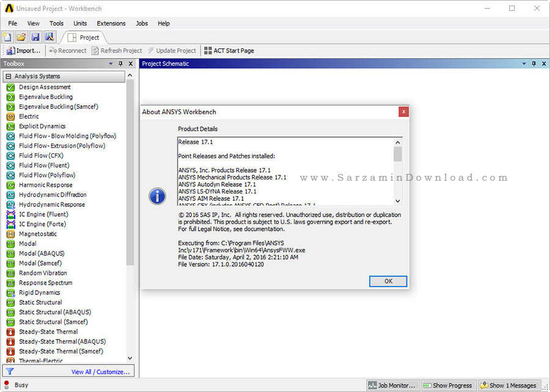Open the Jobs menu

coord(142,23)
